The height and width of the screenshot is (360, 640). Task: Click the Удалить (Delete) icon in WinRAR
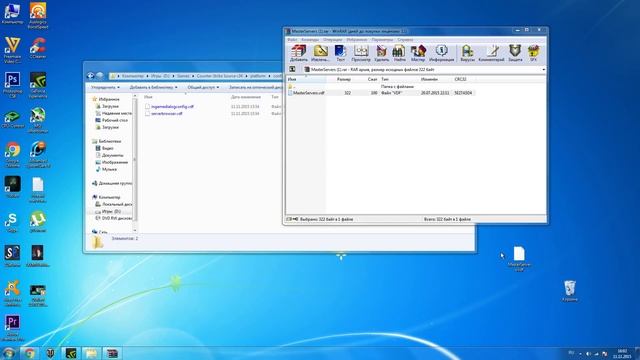[382, 53]
